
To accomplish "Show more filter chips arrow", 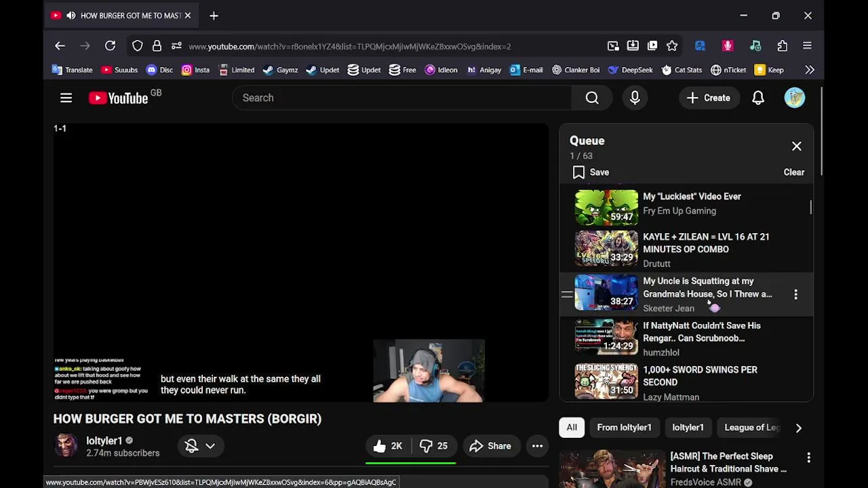I will 798,428.
